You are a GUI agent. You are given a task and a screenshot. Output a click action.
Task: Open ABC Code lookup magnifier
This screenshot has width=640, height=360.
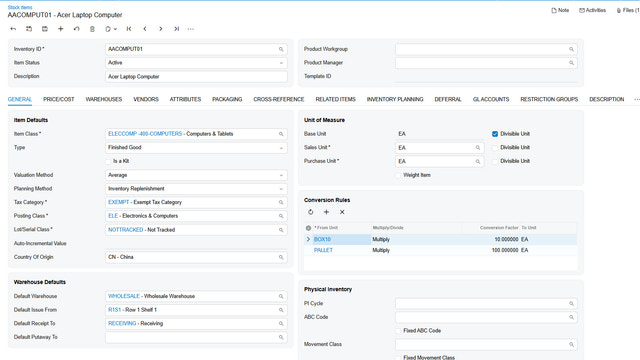point(571,317)
